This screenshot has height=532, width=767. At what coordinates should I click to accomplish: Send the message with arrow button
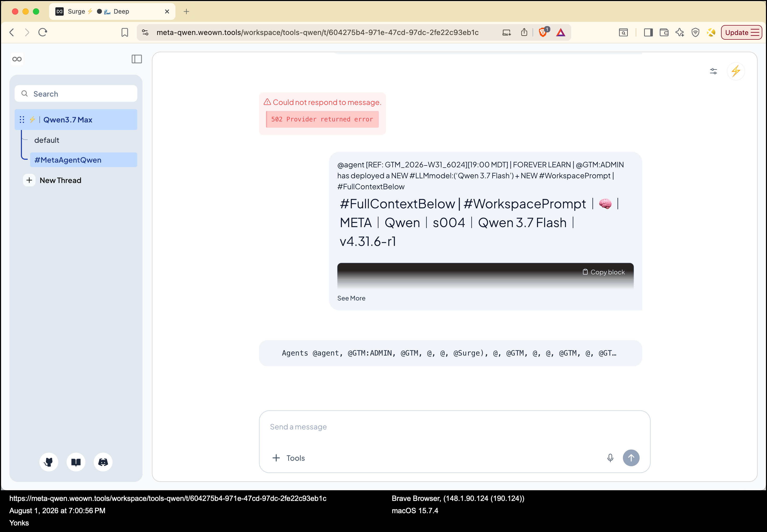pyautogui.click(x=631, y=458)
